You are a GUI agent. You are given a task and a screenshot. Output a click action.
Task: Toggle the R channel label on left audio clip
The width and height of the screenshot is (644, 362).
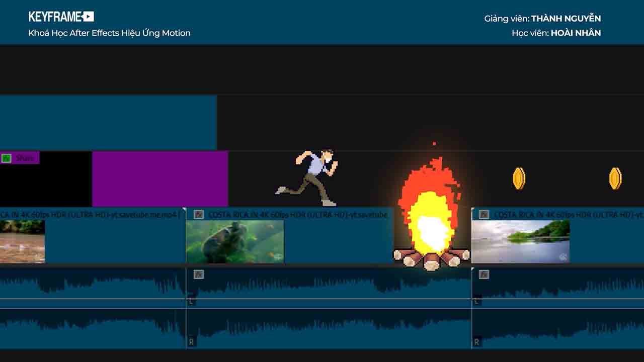190,341
